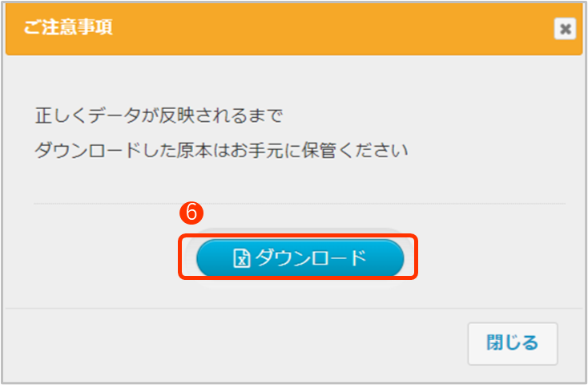
Task: Click the text 正しくデータが反映されるまで
Action: (159, 115)
